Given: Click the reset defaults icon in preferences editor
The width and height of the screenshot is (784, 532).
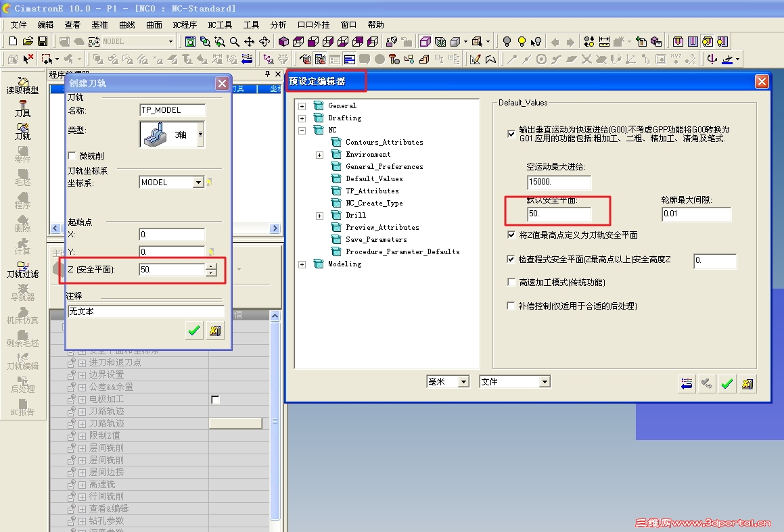Looking at the screenshot, I should 687,384.
